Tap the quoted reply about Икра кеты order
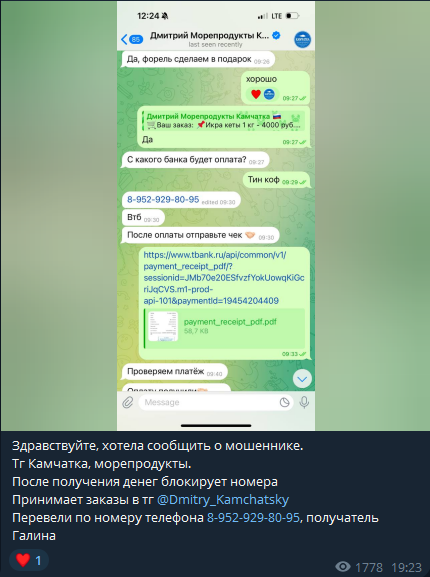Image resolution: width=430 pixels, height=577 pixels. [x=224, y=121]
